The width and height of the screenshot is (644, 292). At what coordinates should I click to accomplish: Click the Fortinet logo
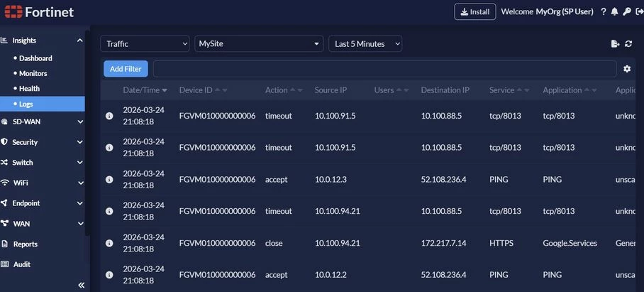[x=39, y=12]
